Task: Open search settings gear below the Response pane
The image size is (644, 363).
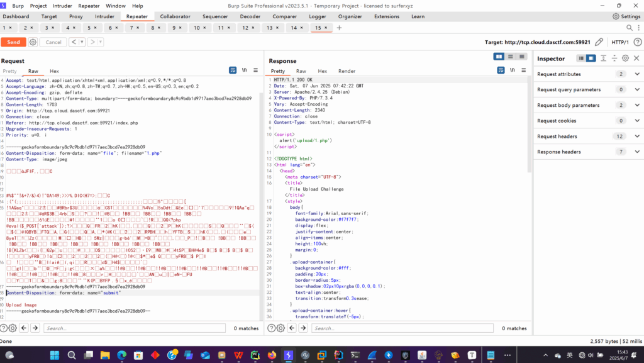Action: [280, 328]
